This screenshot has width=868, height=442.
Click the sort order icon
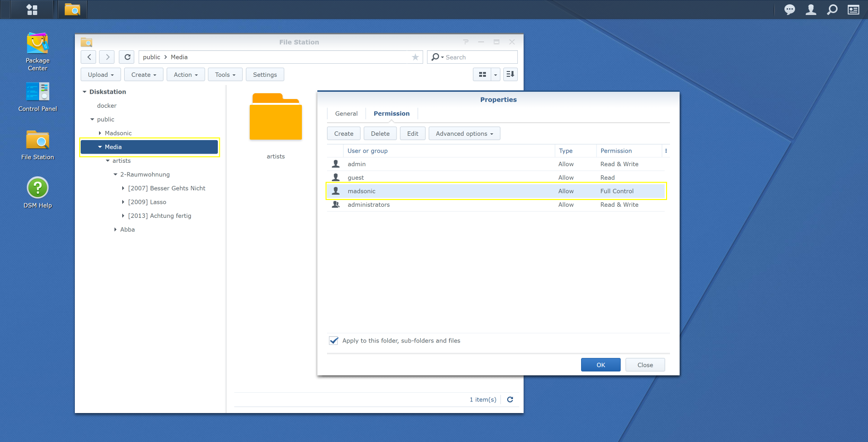pyautogui.click(x=510, y=74)
